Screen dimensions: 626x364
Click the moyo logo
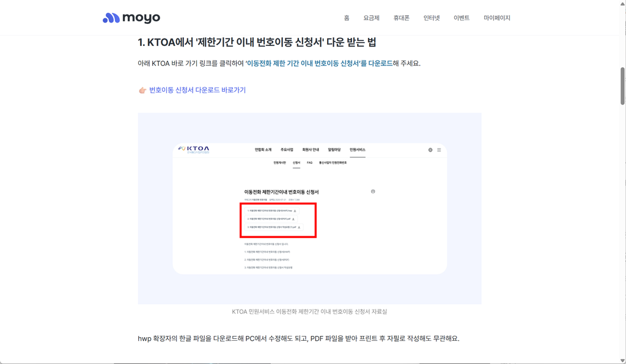pyautogui.click(x=131, y=18)
